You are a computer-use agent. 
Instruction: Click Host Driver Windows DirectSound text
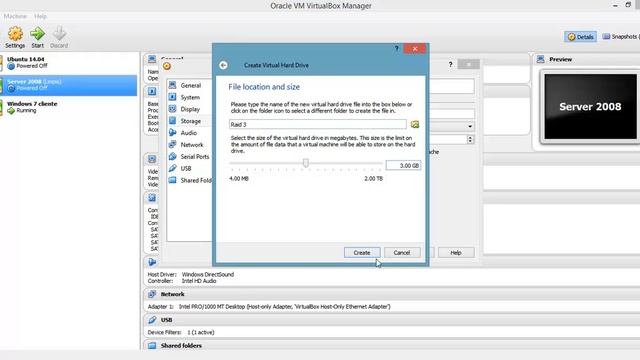click(x=191, y=274)
